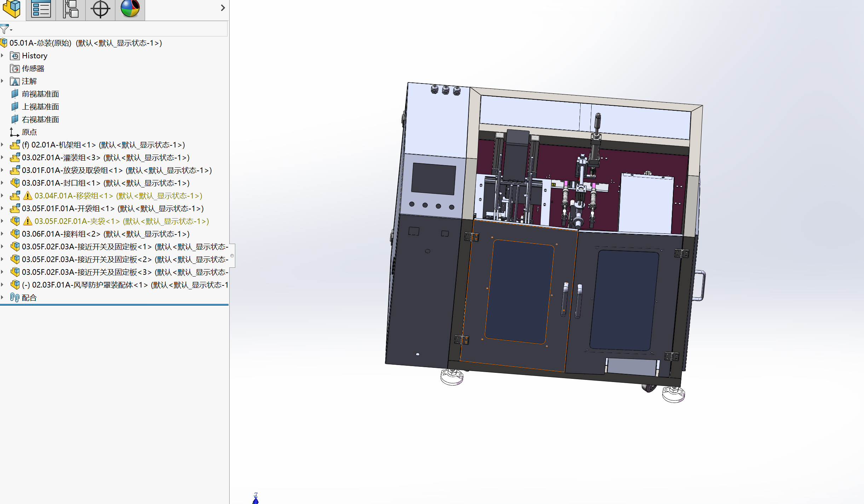Viewport: 864px width, 504px height.
Task: Expand the 02.01A-机架组 subassembly
Action: (2, 145)
